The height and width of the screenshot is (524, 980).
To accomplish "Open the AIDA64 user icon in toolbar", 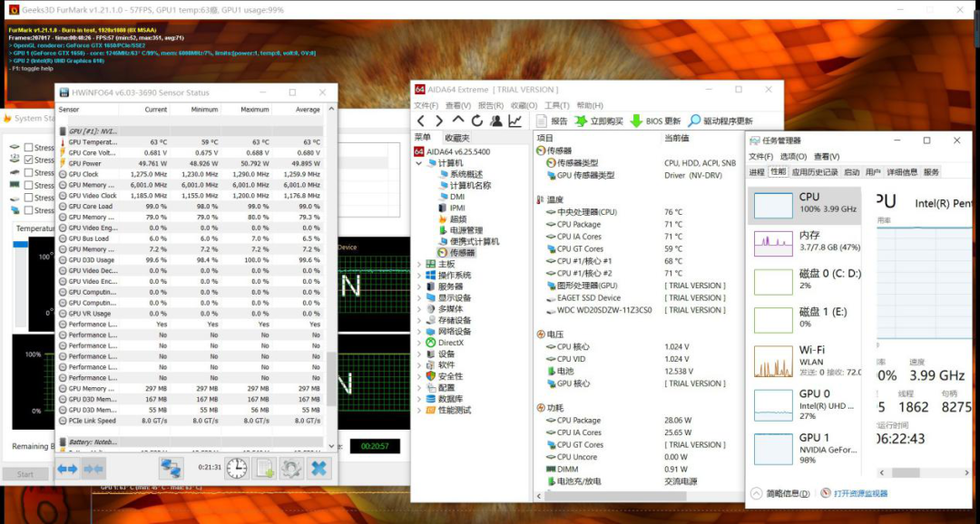I will pyautogui.click(x=496, y=121).
